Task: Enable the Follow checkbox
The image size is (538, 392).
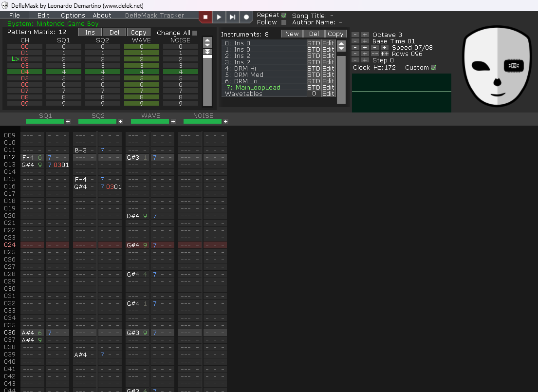Action: pyautogui.click(x=284, y=22)
